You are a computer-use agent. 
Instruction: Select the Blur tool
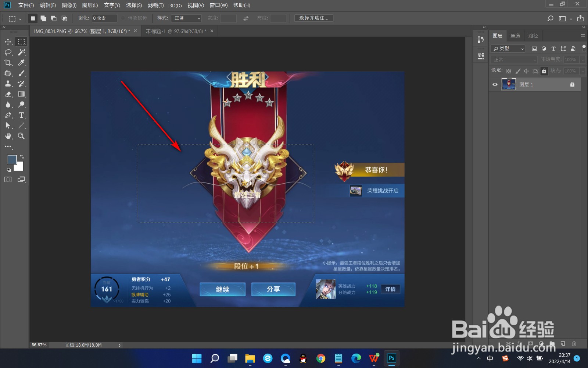pos(8,105)
